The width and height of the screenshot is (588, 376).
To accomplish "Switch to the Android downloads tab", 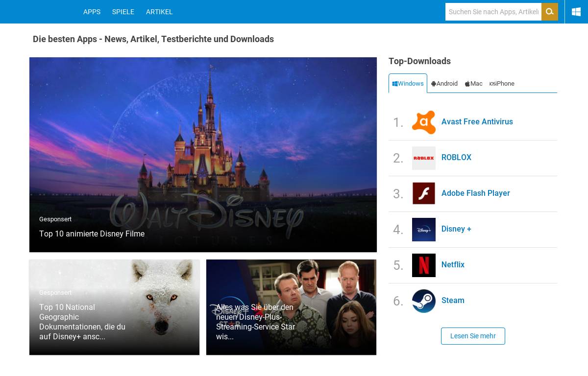I will point(444,84).
